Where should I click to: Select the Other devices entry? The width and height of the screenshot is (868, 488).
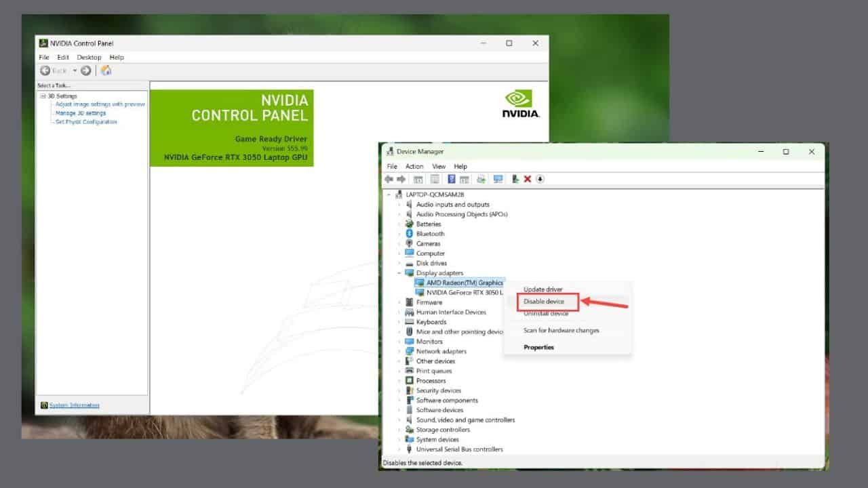point(435,361)
